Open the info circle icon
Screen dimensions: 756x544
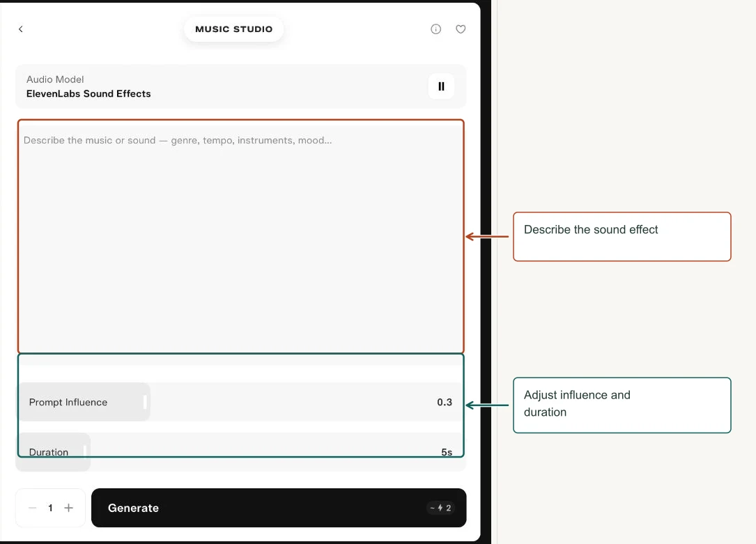click(x=436, y=29)
